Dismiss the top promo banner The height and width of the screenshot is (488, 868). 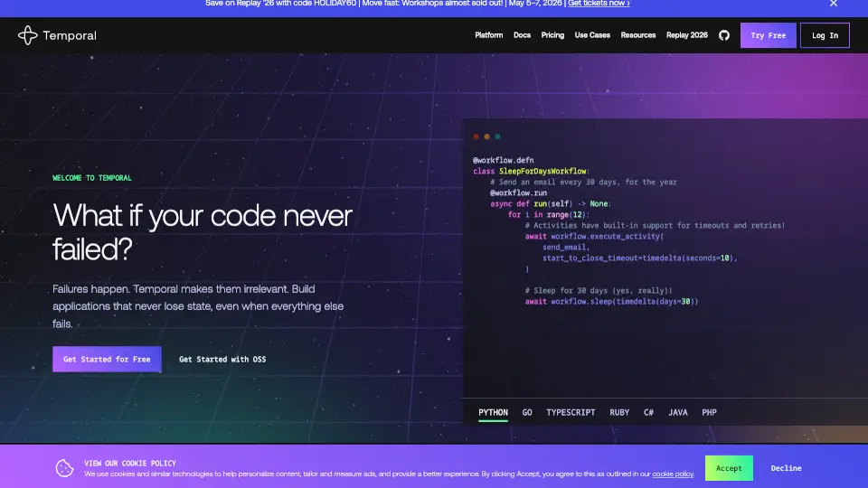[834, 4]
